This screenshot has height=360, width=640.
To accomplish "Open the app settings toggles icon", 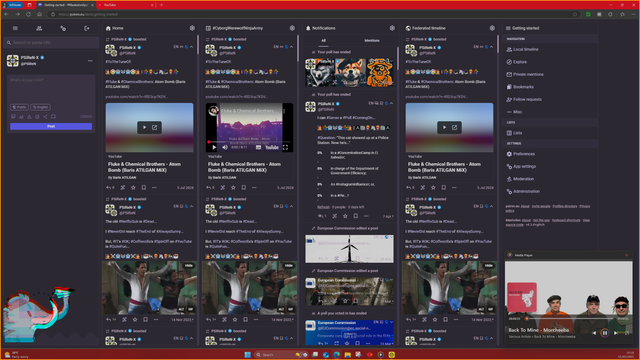I will tap(63, 28).
